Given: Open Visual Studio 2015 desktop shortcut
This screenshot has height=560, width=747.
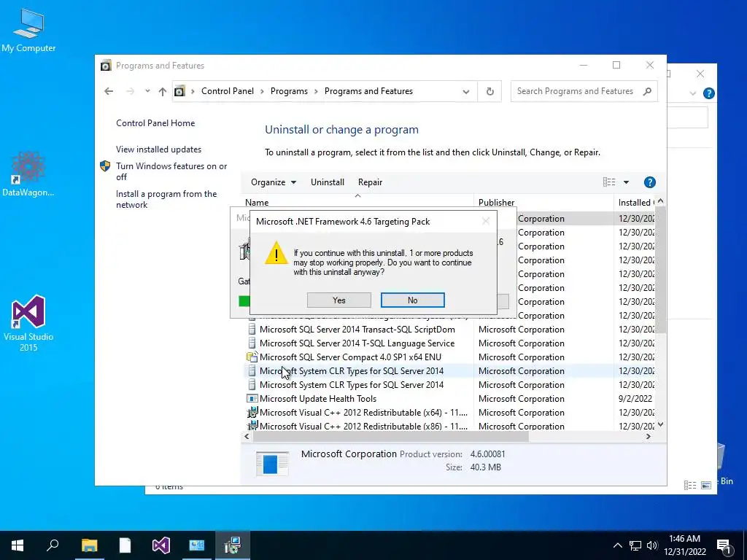Looking at the screenshot, I should tap(28, 324).
